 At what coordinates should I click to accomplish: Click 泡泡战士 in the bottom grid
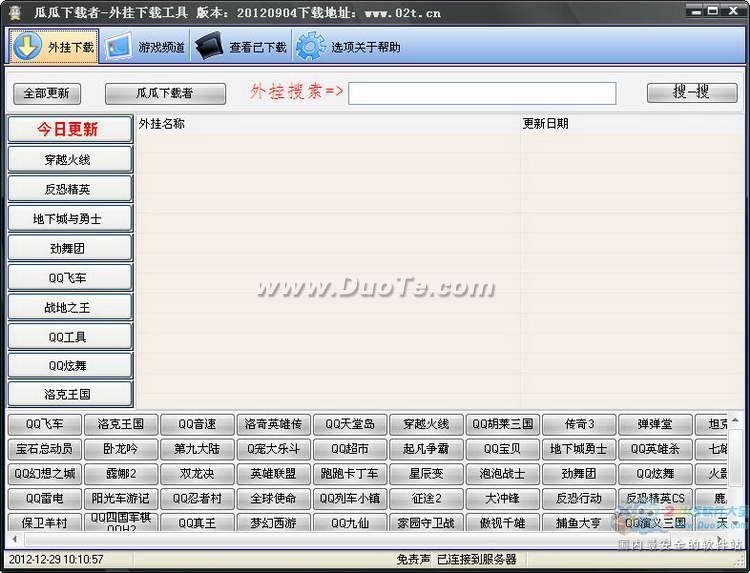pos(502,474)
